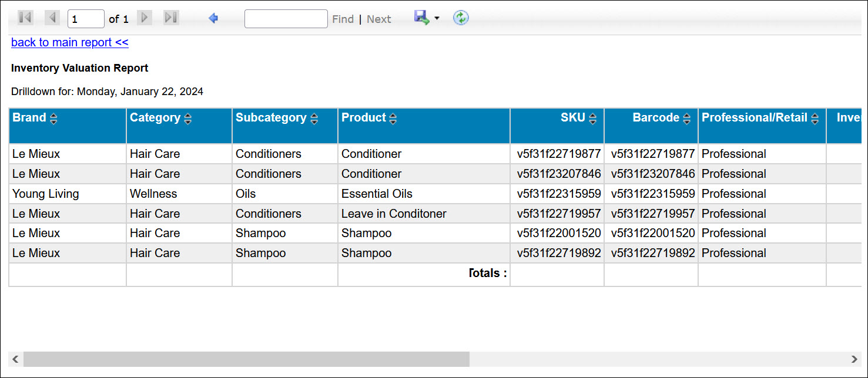Go to next page of report

[x=145, y=18]
